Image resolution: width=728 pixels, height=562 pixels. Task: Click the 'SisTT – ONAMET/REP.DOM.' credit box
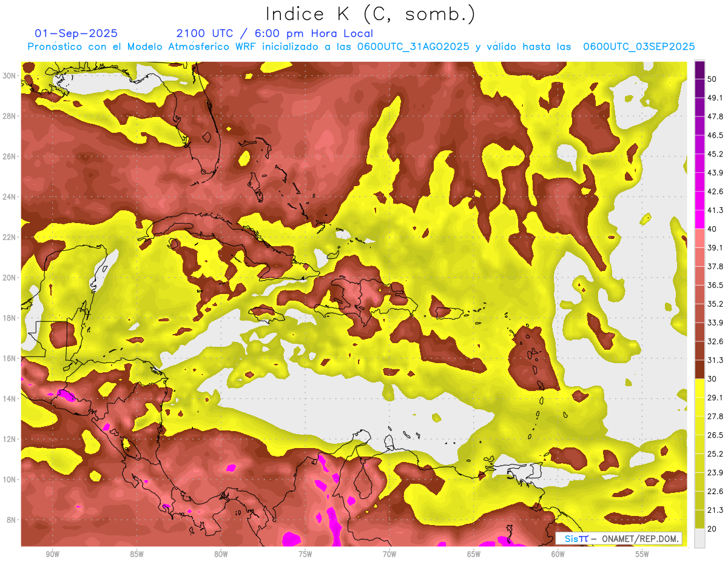619,538
